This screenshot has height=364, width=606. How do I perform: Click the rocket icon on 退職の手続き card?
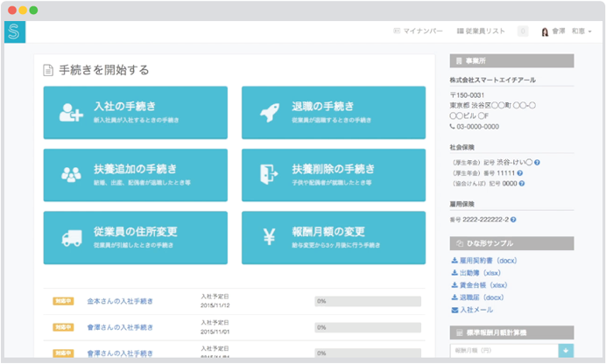tap(270, 112)
